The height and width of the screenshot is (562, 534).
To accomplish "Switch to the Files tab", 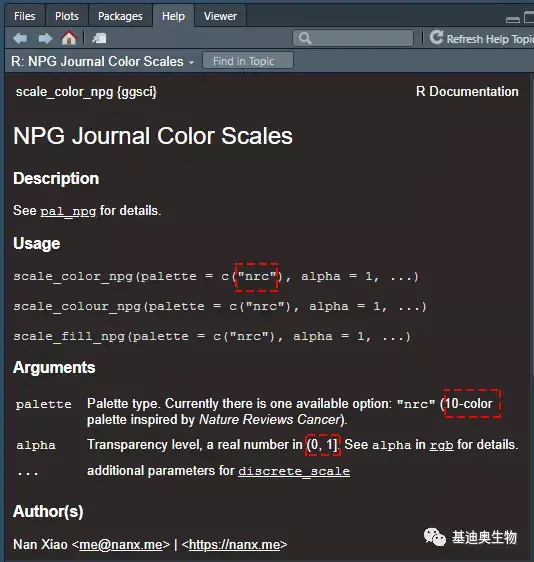I will [25, 16].
